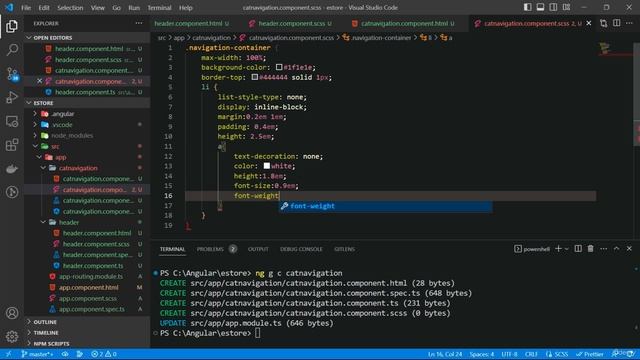Open Customize Layout icon in title bar
This screenshot has height=360, width=640.
(x=567, y=7)
